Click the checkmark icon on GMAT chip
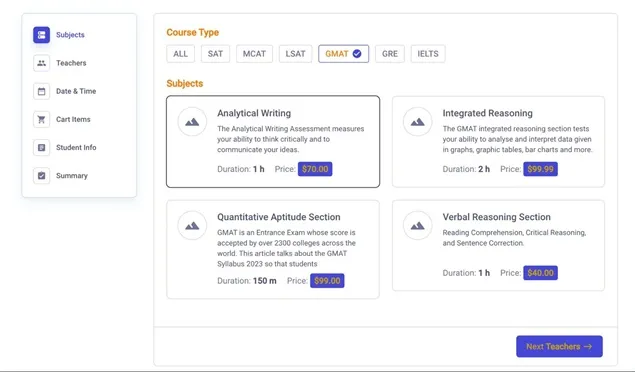This screenshot has width=635, height=372. 357,54
